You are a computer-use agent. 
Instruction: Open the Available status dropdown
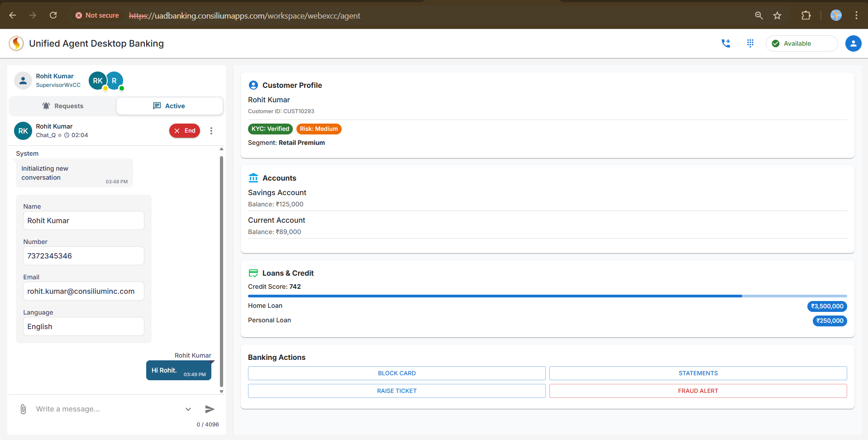tap(801, 43)
